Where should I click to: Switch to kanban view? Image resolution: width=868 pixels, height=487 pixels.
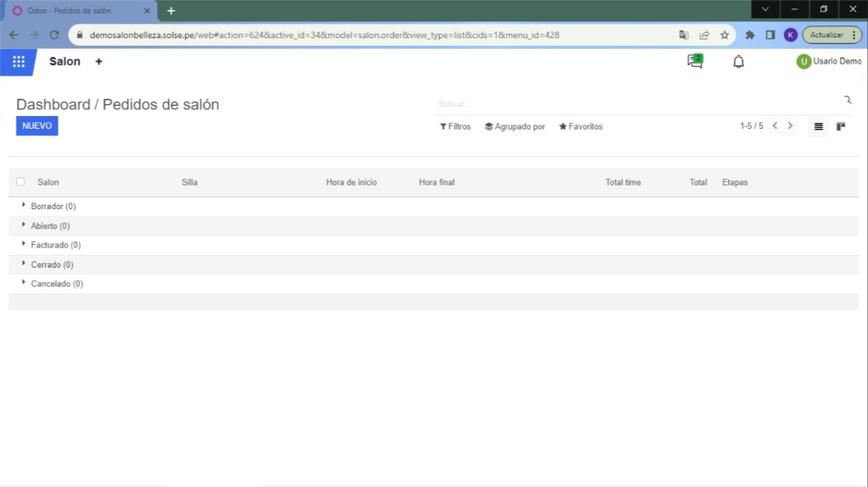[x=841, y=126]
